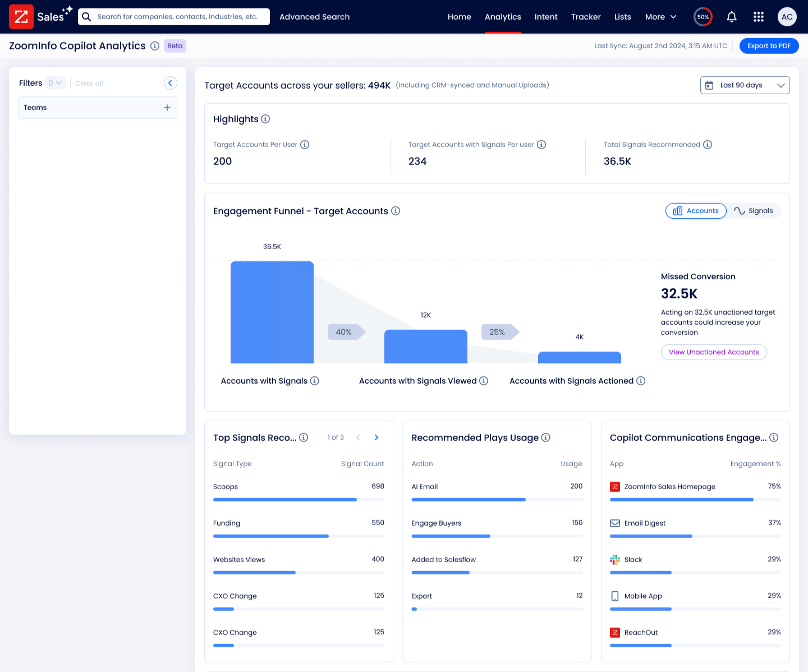The width and height of the screenshot is (808, 672).
Task: Click the 50% progress ring icon
Action: pos(703,17)
